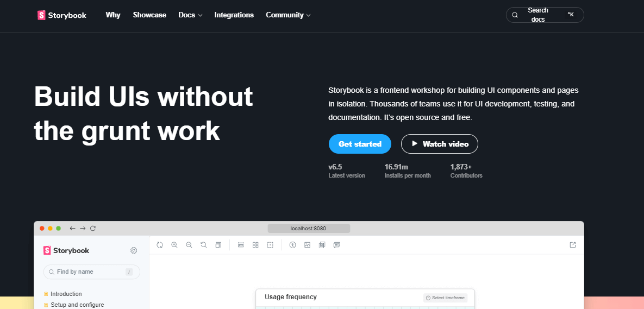Toggle the measure ruler toolbar icon
644x309 pixels.
(x=241, y=245)
